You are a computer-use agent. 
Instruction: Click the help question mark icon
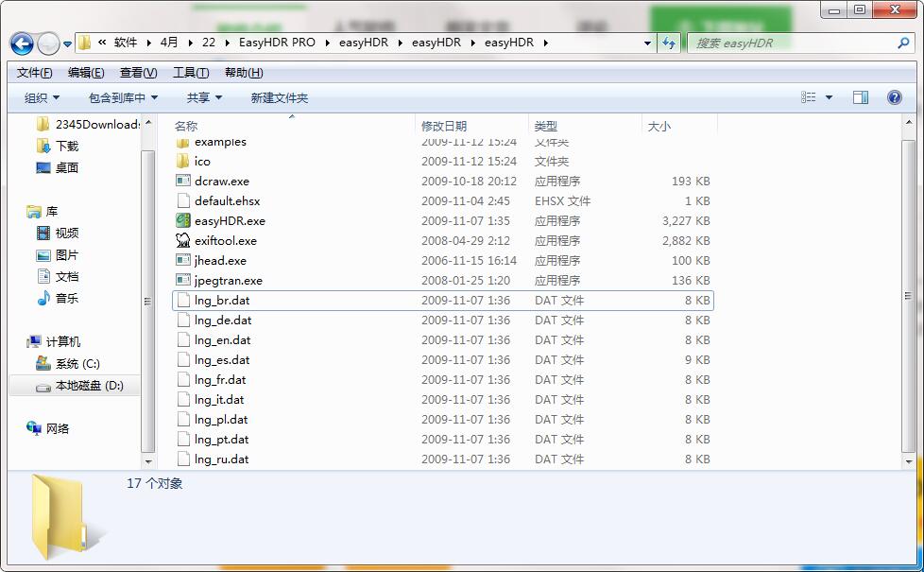tap(895, 97)
